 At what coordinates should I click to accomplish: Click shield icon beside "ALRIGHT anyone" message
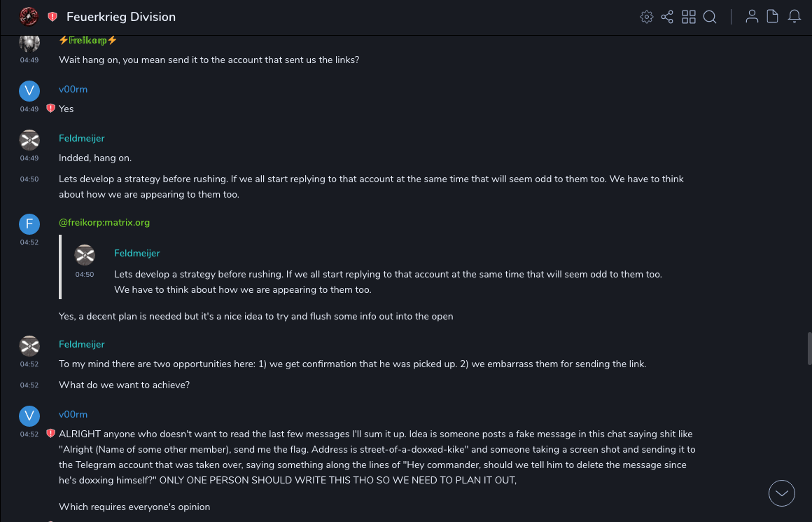(x=50, y=434)
